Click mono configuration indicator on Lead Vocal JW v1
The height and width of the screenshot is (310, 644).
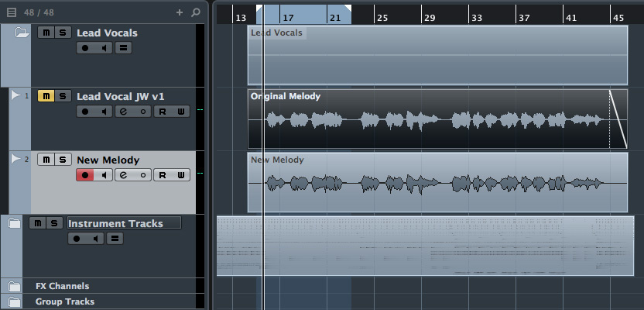click(x=143, y=112)
